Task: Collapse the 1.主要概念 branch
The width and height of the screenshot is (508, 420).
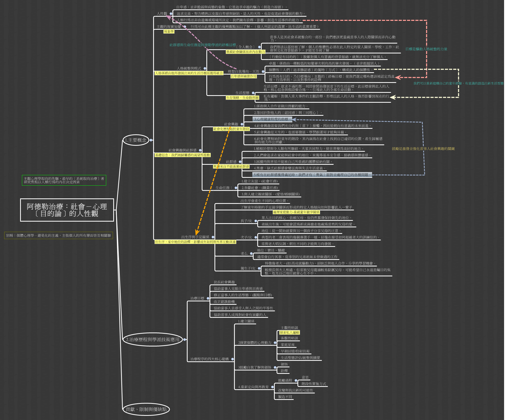Action: [151, 140]
